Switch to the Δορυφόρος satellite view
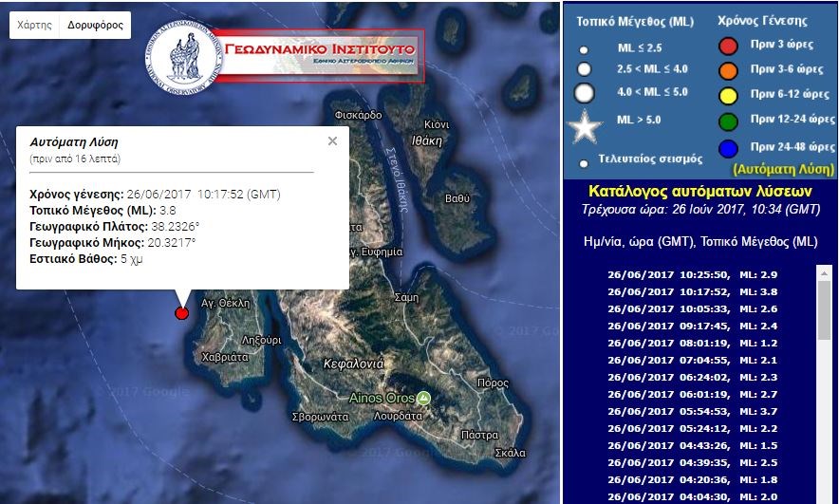The height and width of the screenshot is (504, 839). tap(95, 26)
